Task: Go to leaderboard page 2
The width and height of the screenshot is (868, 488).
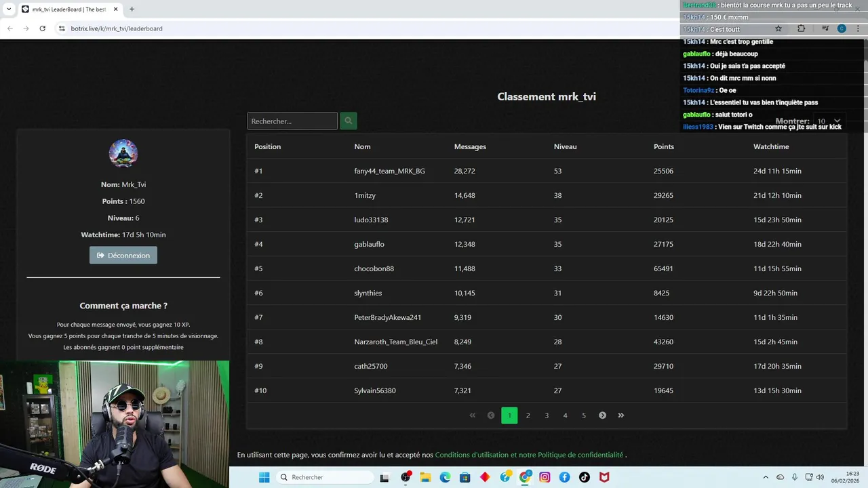Action: [528, 415]
